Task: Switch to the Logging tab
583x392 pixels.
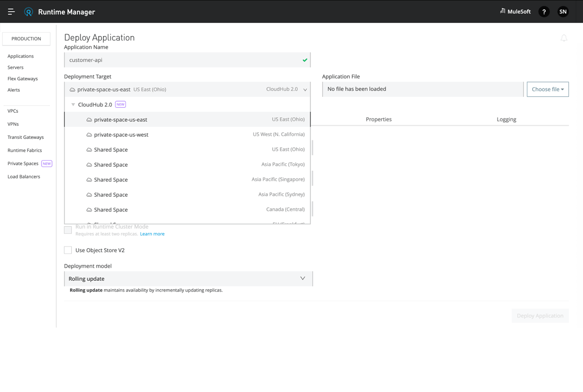Action: click(506, 119)
